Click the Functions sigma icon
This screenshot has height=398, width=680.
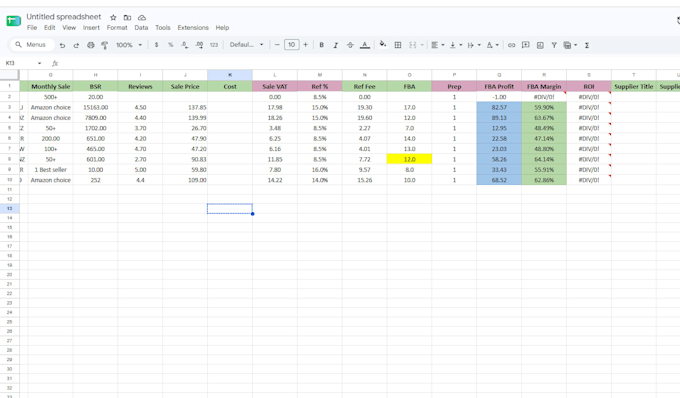(587, 45)
